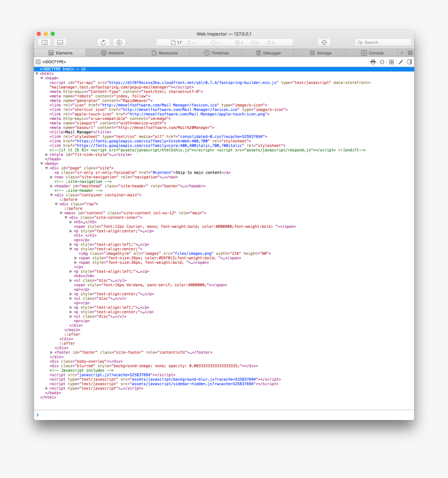
Task: Click the download resource icon in toolbar
Action: point(119,42)
